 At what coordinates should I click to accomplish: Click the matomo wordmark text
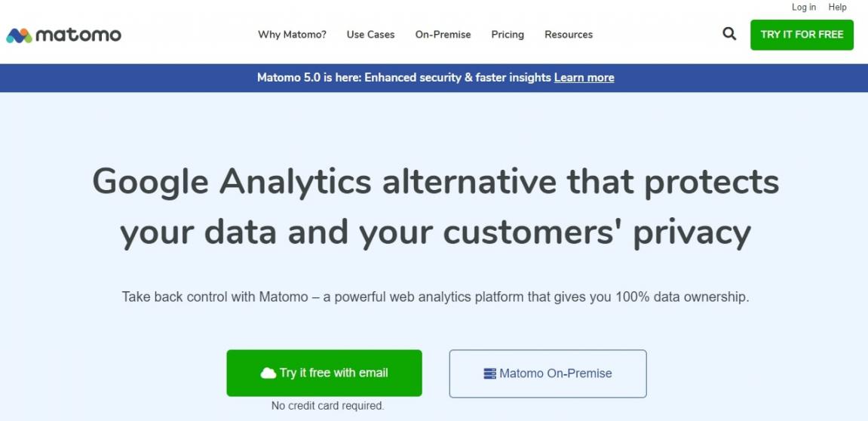pos(78,35)
